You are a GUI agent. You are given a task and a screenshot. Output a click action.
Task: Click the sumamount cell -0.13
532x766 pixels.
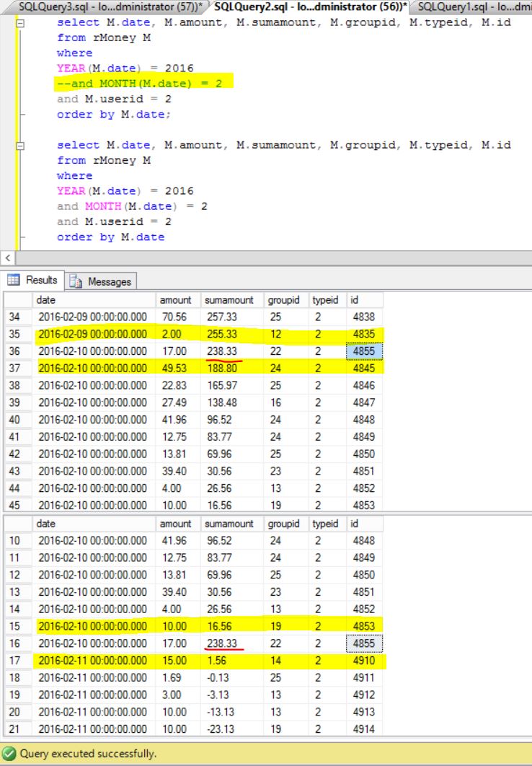click(232, 677)
